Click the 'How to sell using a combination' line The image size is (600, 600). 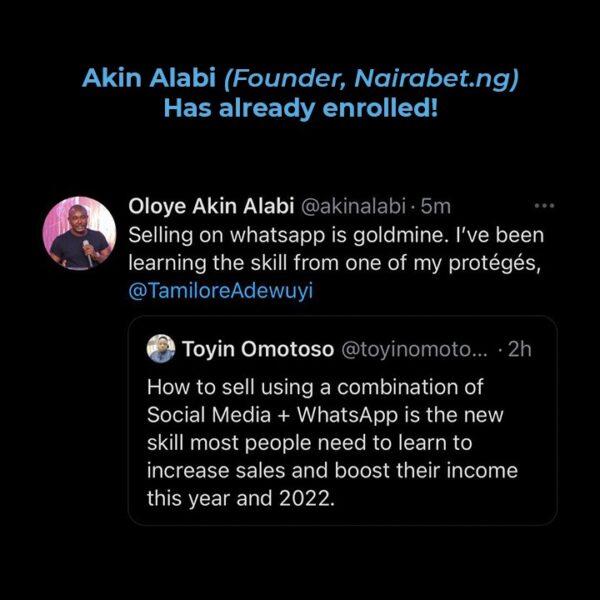coord(315,387)
